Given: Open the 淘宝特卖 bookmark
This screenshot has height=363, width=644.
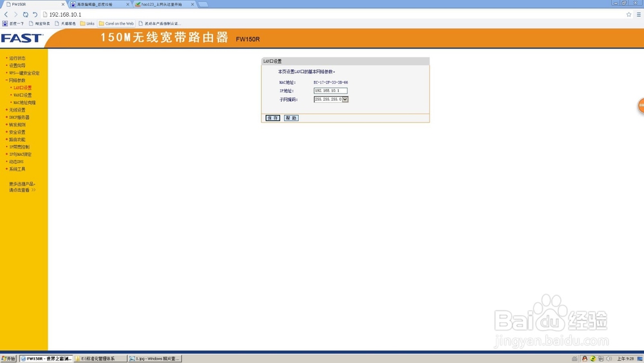Looking at the screenshot, I should pyautogui.click(x=39, y=23).
